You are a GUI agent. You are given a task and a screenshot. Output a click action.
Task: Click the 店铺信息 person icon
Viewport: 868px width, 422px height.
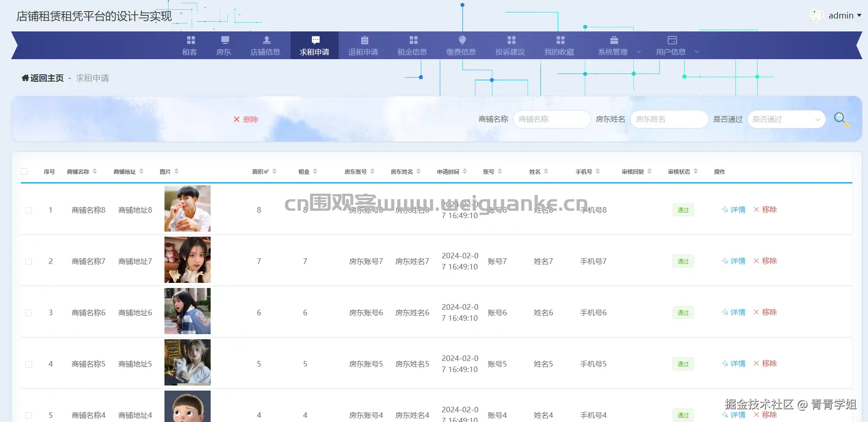click(267, 40)
